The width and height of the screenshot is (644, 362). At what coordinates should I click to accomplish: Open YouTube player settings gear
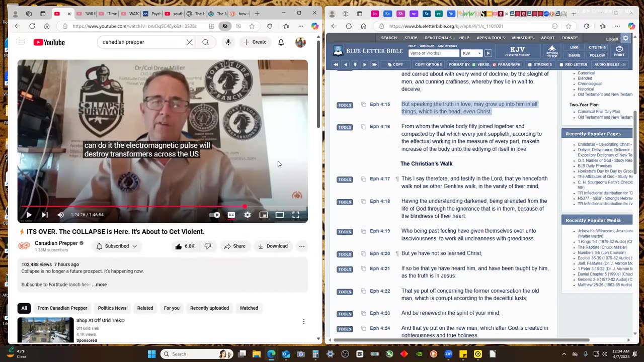[x=248, y=215]
